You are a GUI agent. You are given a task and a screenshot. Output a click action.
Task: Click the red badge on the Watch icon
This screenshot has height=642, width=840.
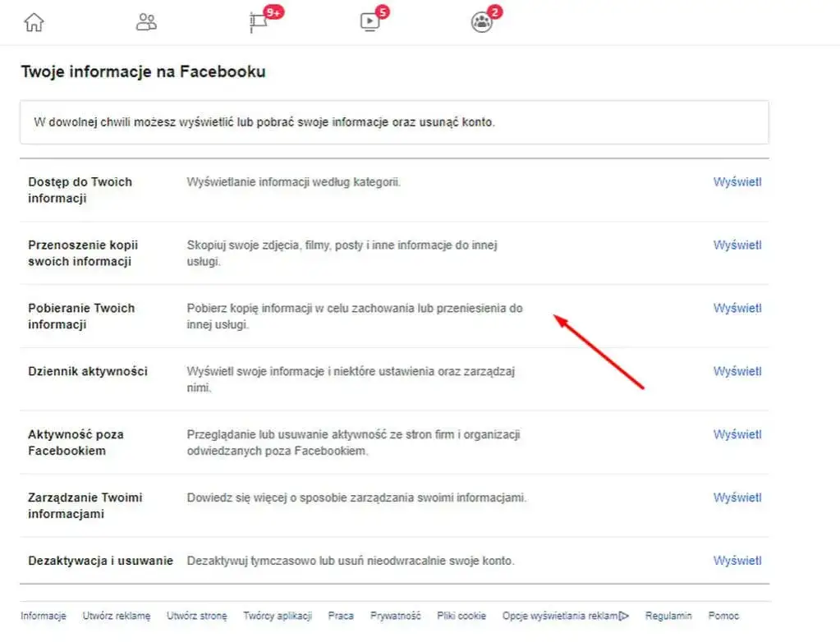[x=382, y=11]
